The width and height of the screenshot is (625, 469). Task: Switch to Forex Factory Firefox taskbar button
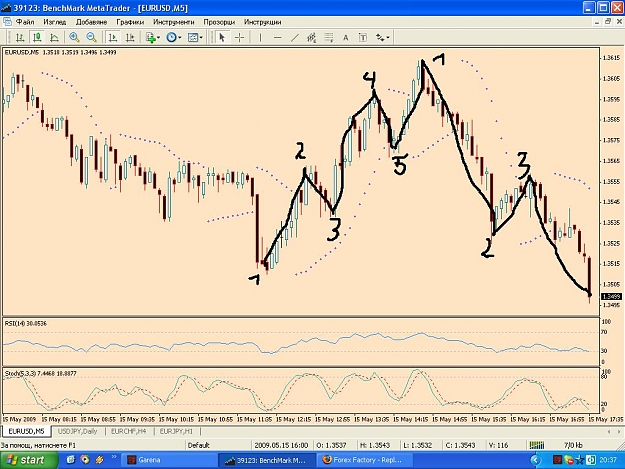click(x=367, y=460)
